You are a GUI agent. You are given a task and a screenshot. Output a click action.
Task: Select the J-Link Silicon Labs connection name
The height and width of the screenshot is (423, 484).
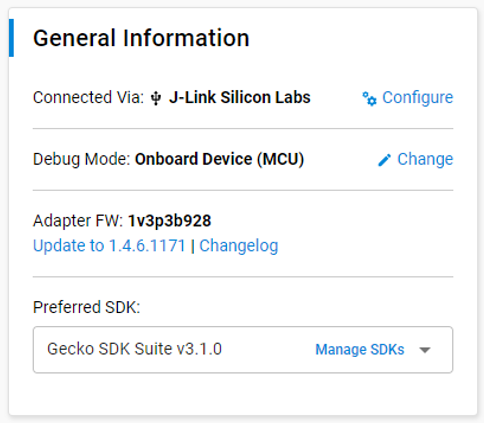(240, 98)
